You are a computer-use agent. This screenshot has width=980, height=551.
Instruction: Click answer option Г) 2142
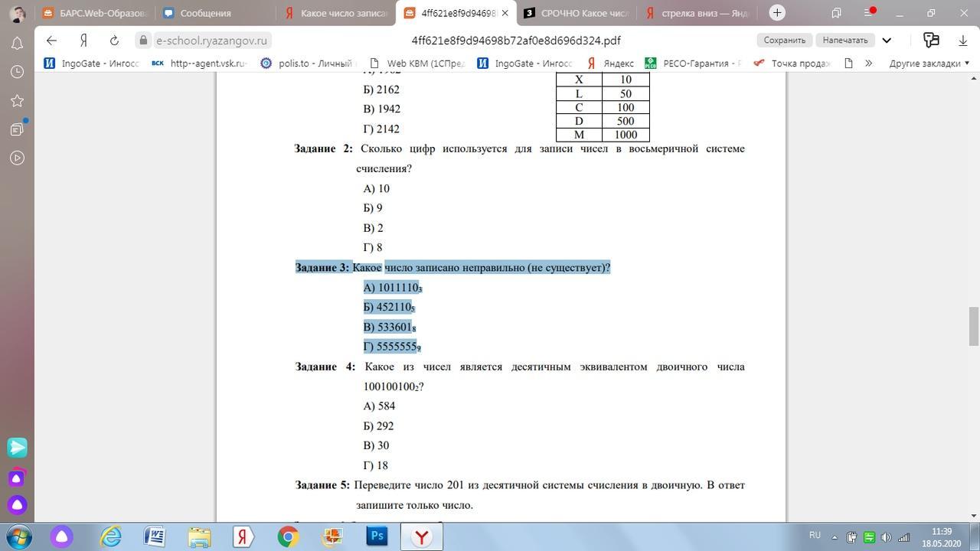pos(381,129)
